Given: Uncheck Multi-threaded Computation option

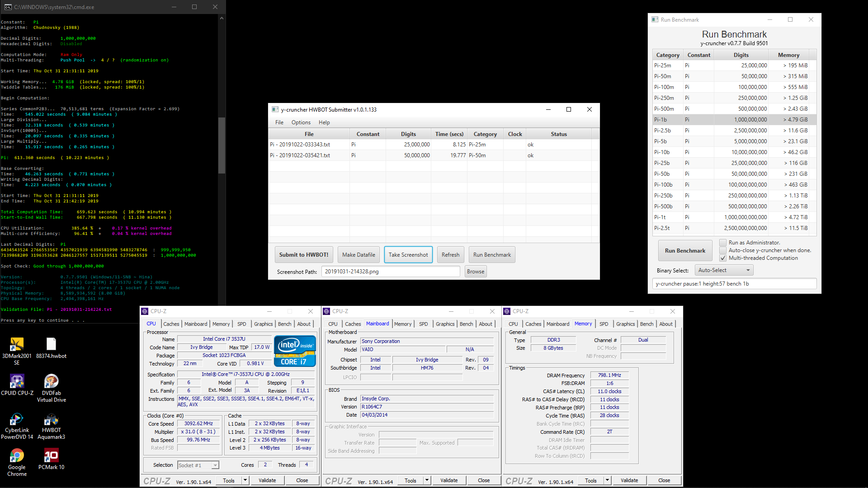Looking at the screenshot, I should click(x=723, y=258).
